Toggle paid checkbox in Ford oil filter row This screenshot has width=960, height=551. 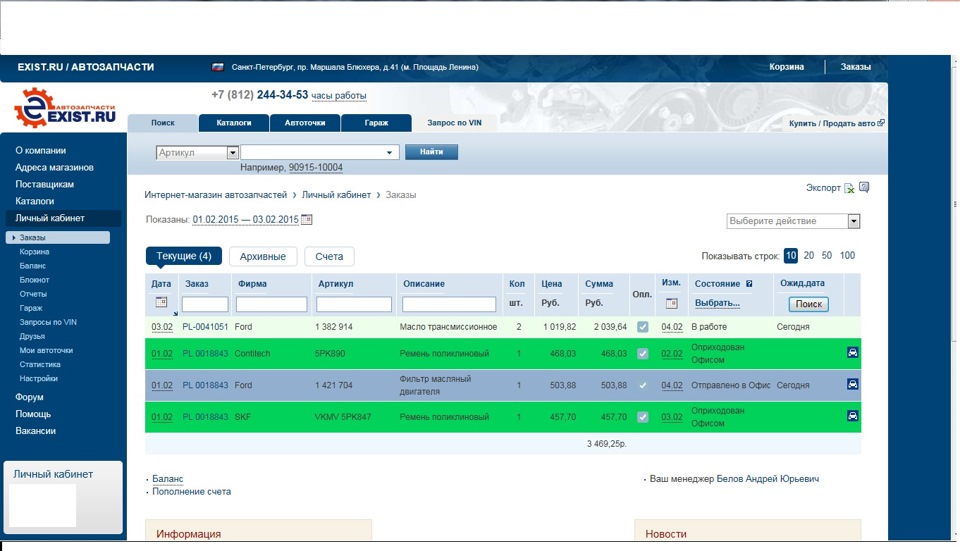click(642, 385)
